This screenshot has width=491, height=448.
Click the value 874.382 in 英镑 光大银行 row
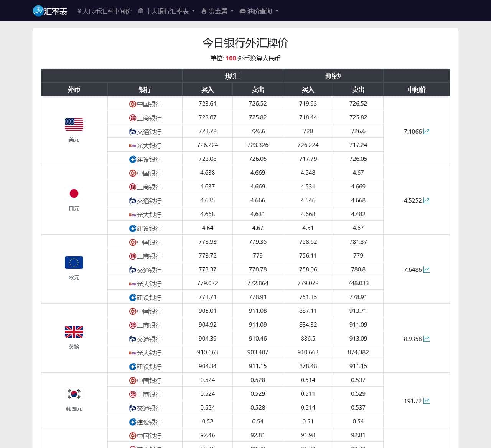358,352
